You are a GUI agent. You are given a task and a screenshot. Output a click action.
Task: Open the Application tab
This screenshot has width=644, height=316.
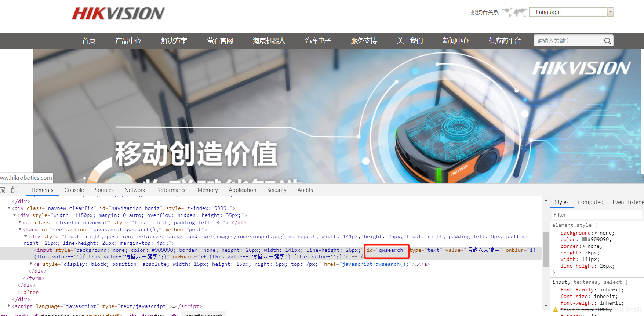pos(243,190)
